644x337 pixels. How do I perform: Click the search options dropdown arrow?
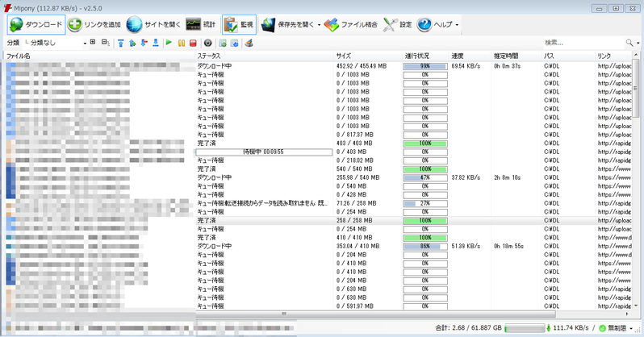[638, 43]
